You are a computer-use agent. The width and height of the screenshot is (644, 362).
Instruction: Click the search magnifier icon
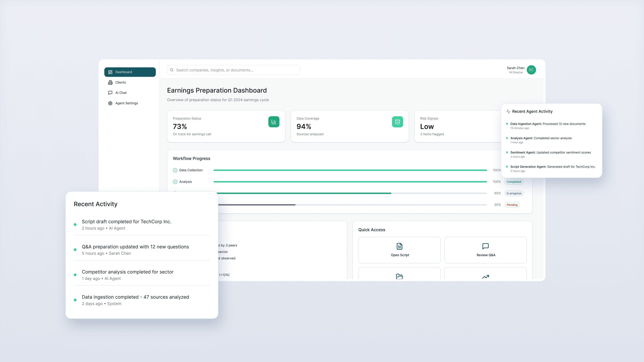(x=172, y=70)
